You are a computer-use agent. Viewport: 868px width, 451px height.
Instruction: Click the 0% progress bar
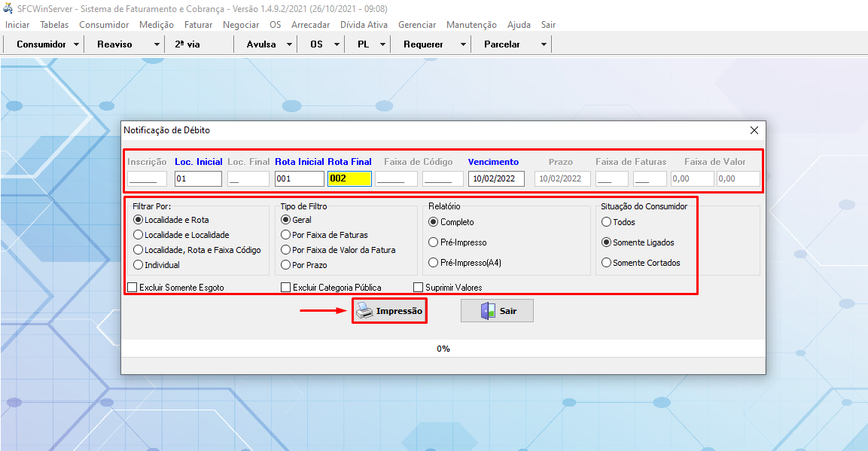(443, 349)
